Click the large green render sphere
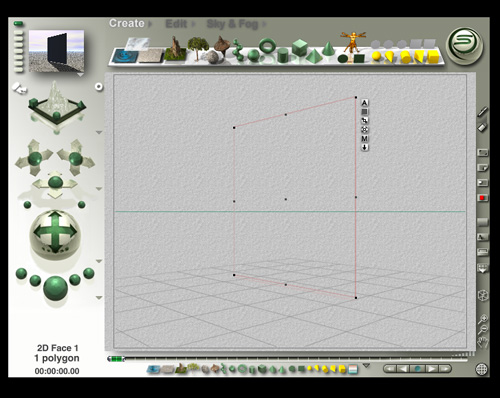 pyautogui.click(x=55, y=288)
